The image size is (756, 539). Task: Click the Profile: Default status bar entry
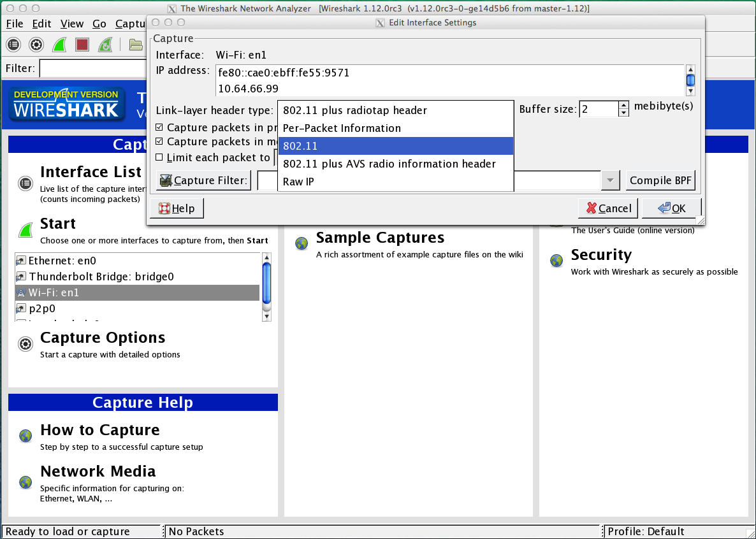pyautogui.click(x=646, y=532)
